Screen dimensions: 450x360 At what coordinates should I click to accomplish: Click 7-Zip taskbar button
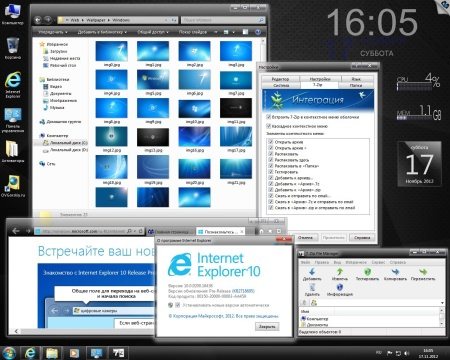click(118, 353)
